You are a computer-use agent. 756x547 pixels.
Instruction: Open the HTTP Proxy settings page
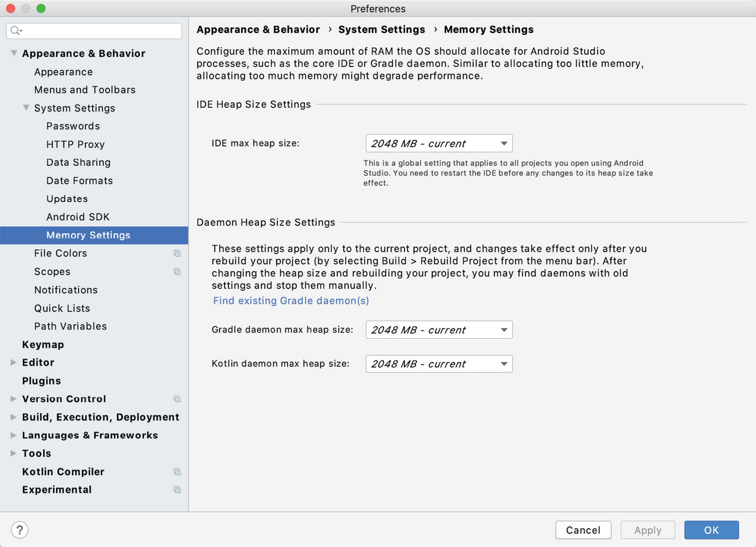(76, 144)
